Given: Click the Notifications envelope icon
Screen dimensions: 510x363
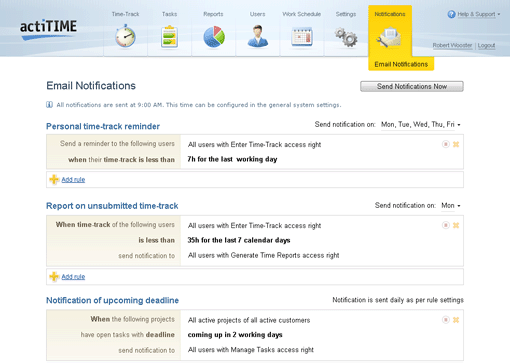Looking at the screenshot, I should pos(389,38).
